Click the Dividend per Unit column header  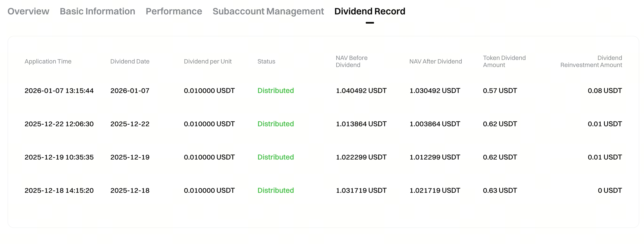coord(208,61)
